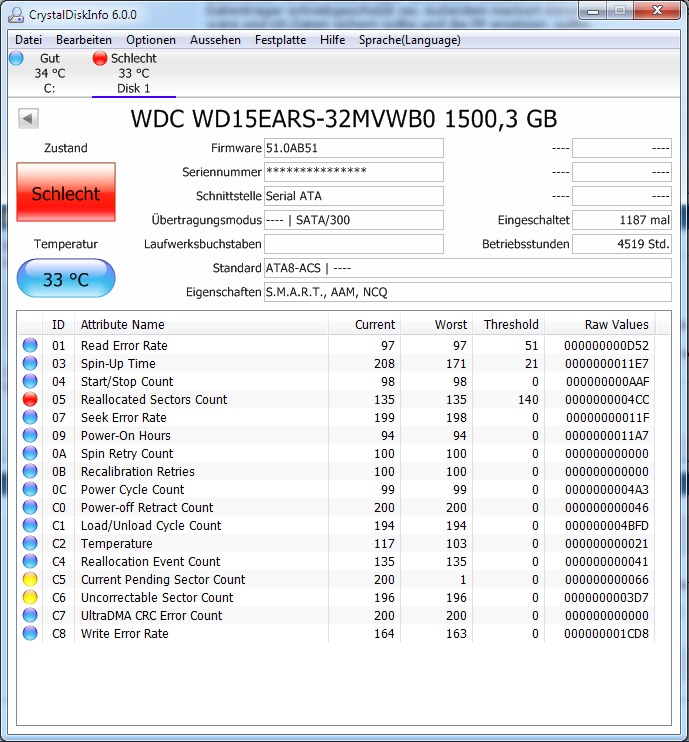Go to previous disk with left arrow
The image size is (689, 742).
pyautogui.click(x=28, y=118)
